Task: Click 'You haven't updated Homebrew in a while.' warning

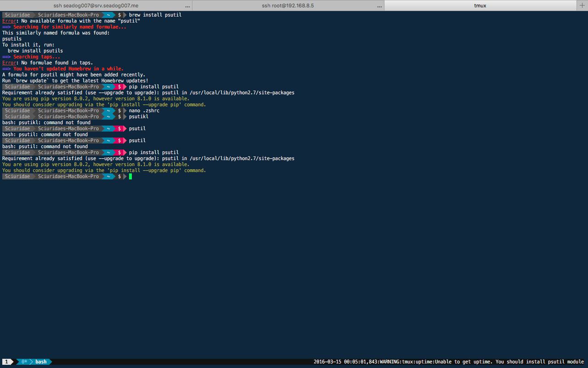Action: pos(63,69)
